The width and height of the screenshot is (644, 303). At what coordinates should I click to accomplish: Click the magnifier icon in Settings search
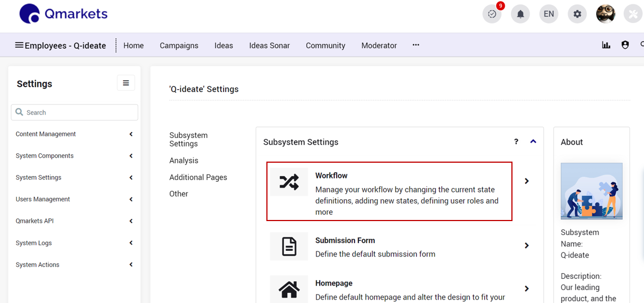(x=19, y=112)
